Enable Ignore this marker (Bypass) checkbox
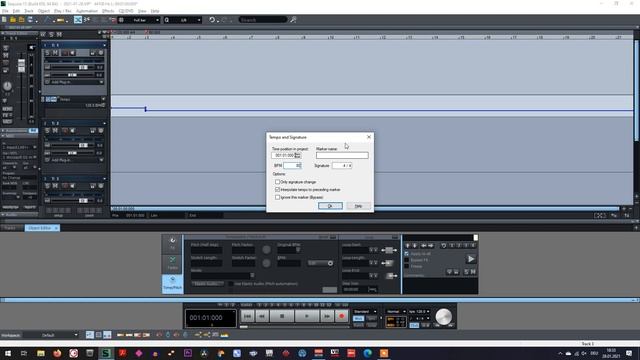 point(278,198)
